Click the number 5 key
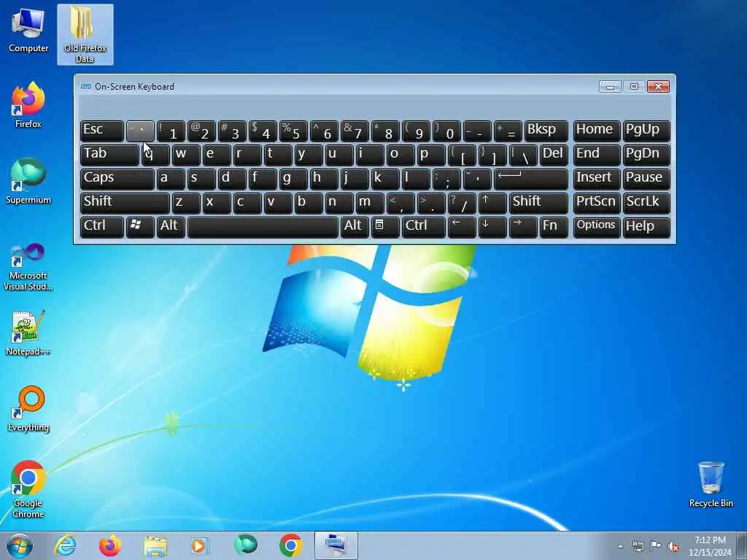Screen dimensions: 747x560 (293, 131)
